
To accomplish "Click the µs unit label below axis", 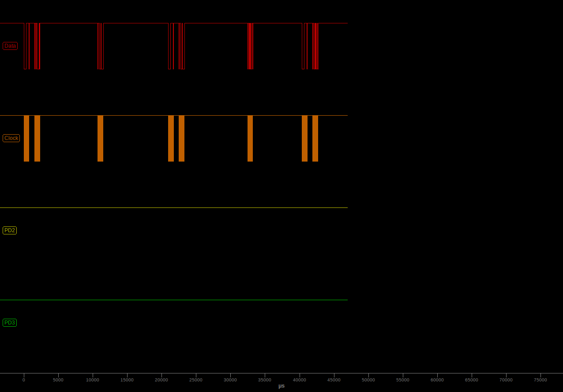I will pos(281,386).
